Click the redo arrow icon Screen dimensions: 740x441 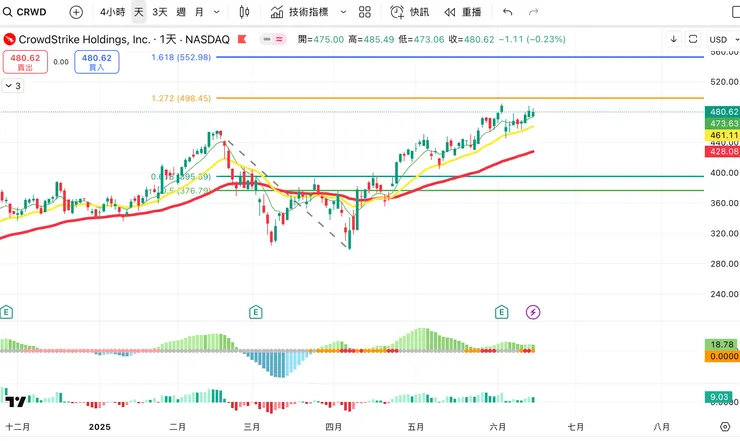(x=533, y=12)
